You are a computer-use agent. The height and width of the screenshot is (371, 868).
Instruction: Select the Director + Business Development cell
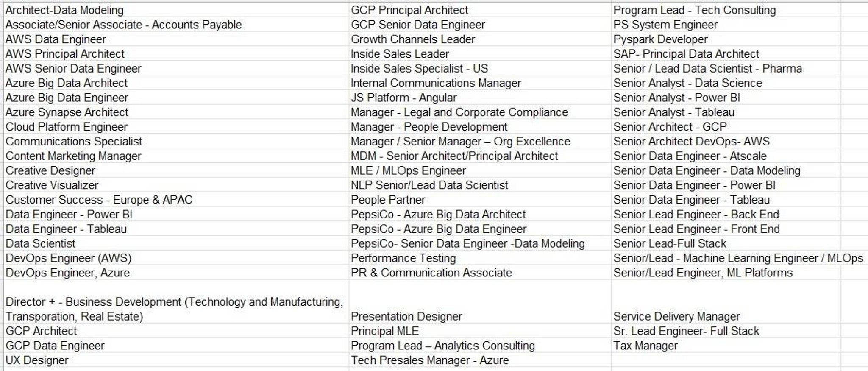point(176,301)
